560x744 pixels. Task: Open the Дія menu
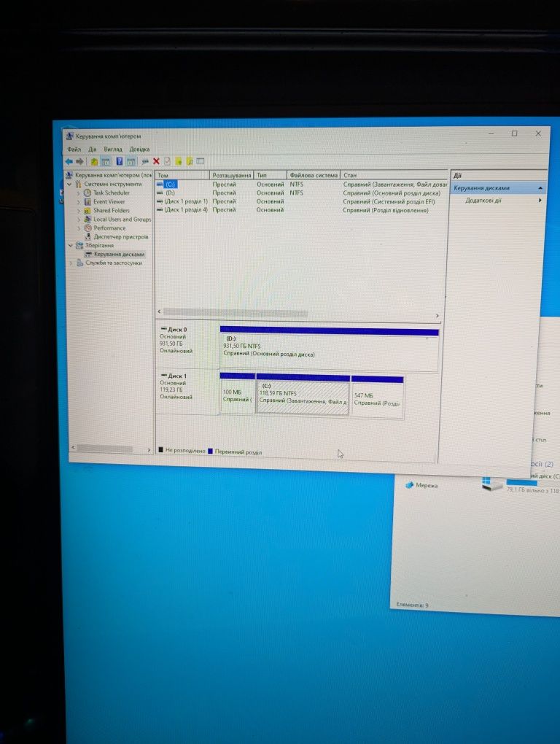[92, 149]
